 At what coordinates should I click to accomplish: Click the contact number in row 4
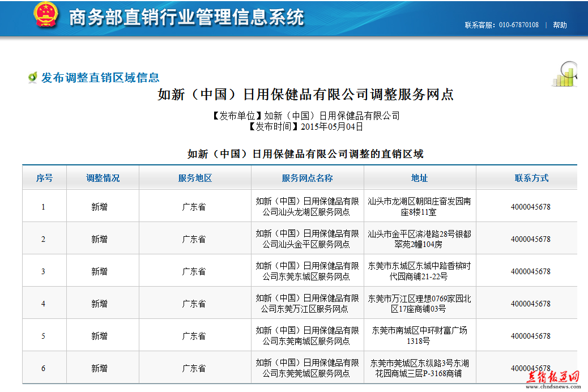click(530, 304)
